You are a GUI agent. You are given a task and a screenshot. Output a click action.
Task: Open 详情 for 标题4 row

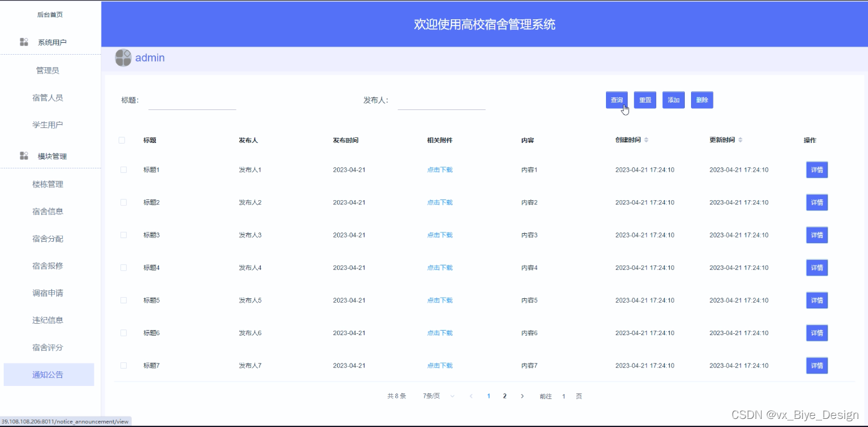pos(817,268)
